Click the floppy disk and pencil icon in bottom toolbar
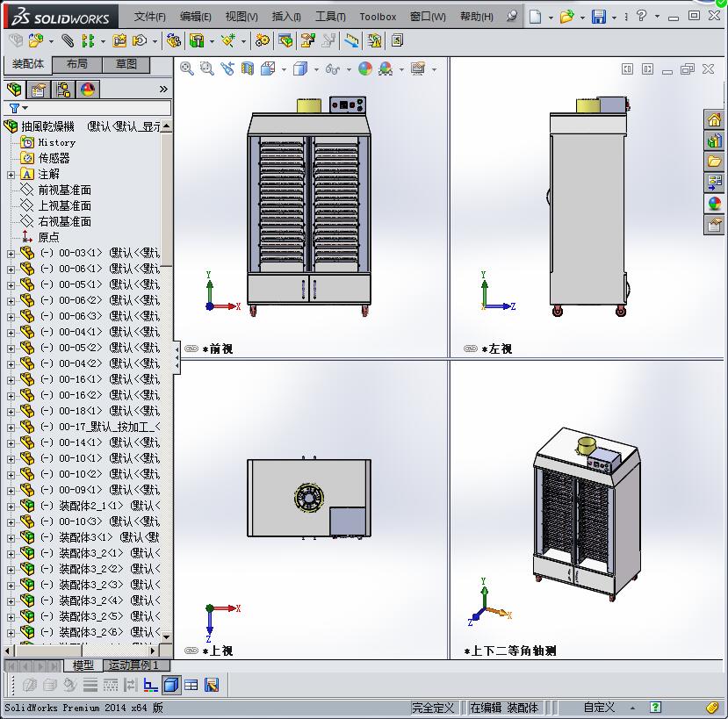The image size is (728, 719). pyautogui.click(x=212, y=685)
